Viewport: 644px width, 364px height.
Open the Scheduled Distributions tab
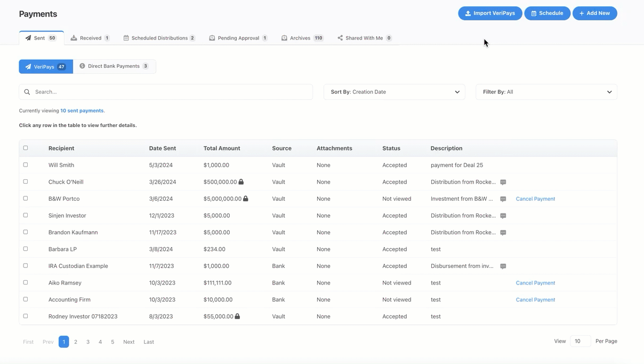coord(159,38)
